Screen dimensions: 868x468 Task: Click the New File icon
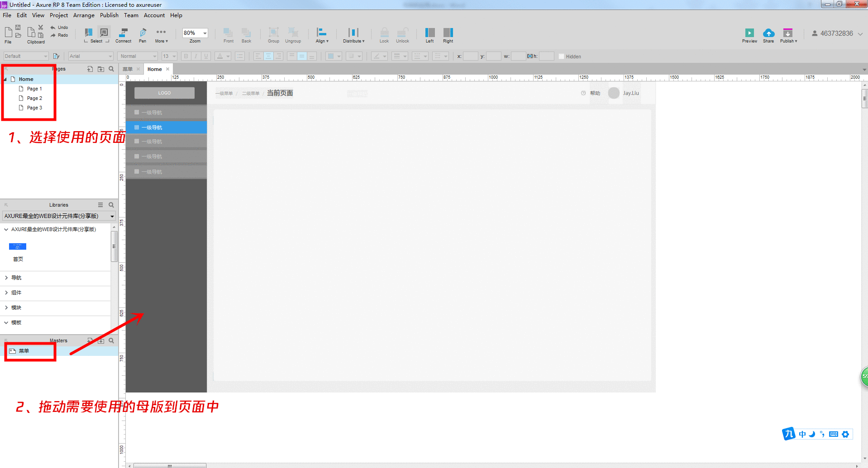tap(8, 32)
